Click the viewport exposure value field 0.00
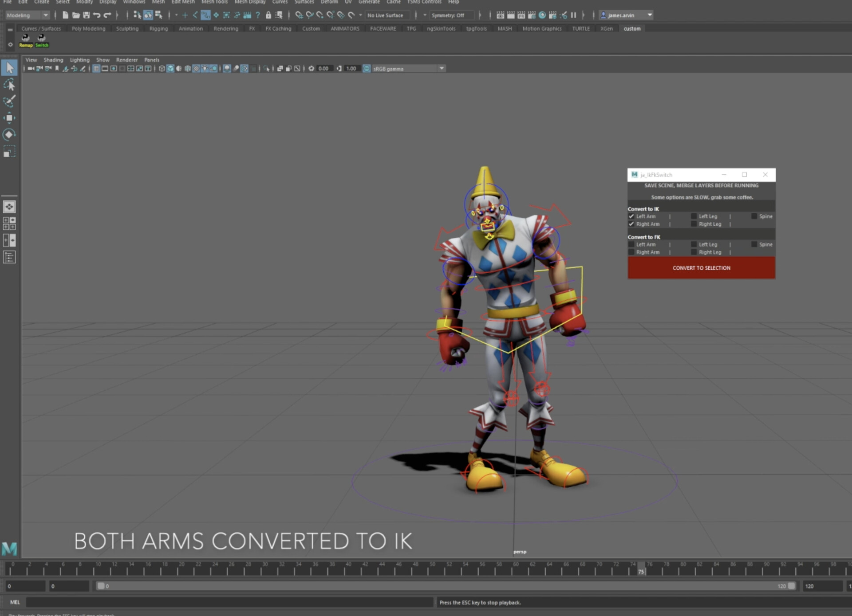The image size is (852, 616). [x=324, y=69]
